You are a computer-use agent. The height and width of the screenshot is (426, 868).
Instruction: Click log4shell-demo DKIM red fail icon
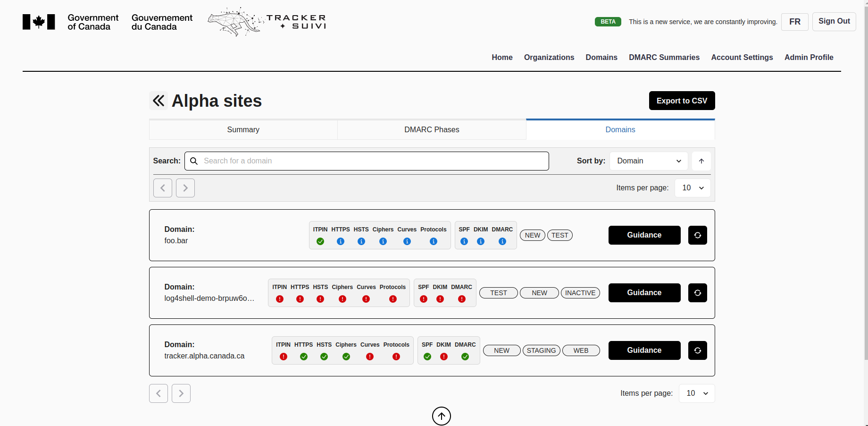440,299
